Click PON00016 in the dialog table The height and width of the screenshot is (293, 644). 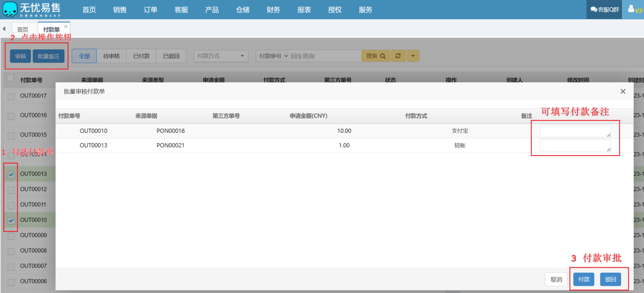(171, 131)
